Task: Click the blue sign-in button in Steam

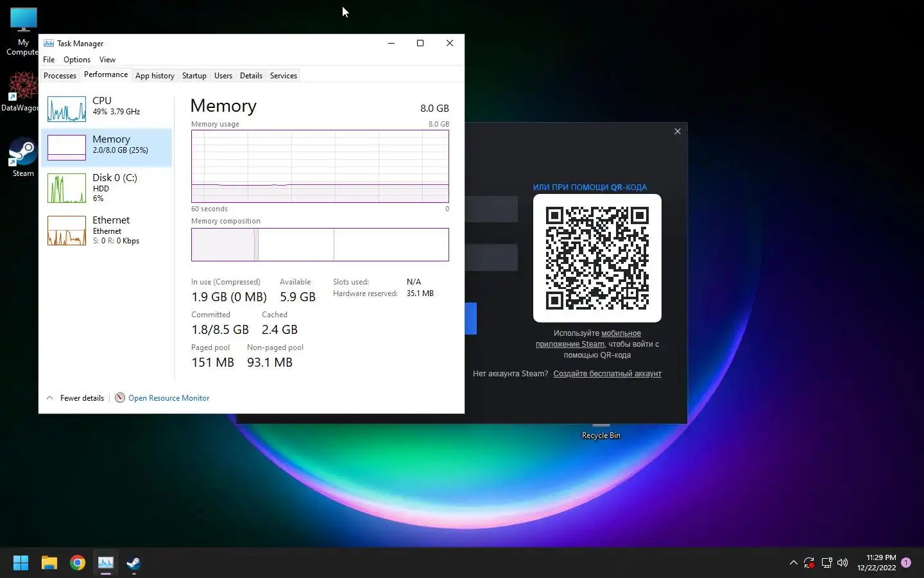Action: (471, 319)
